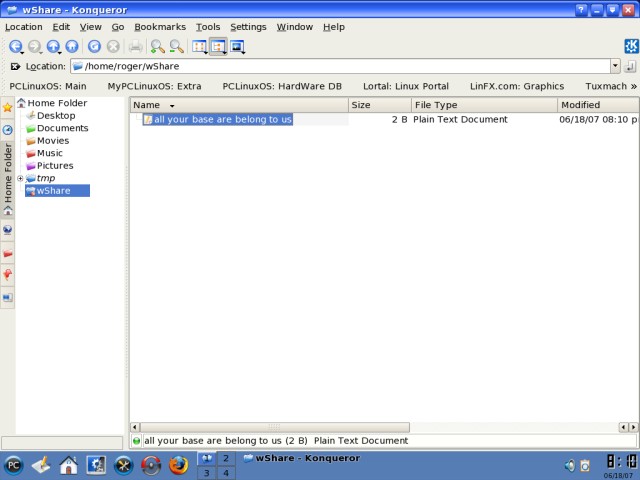Go to Home URL house button
This screenshot has width=640, height=480.
(72, 46)
